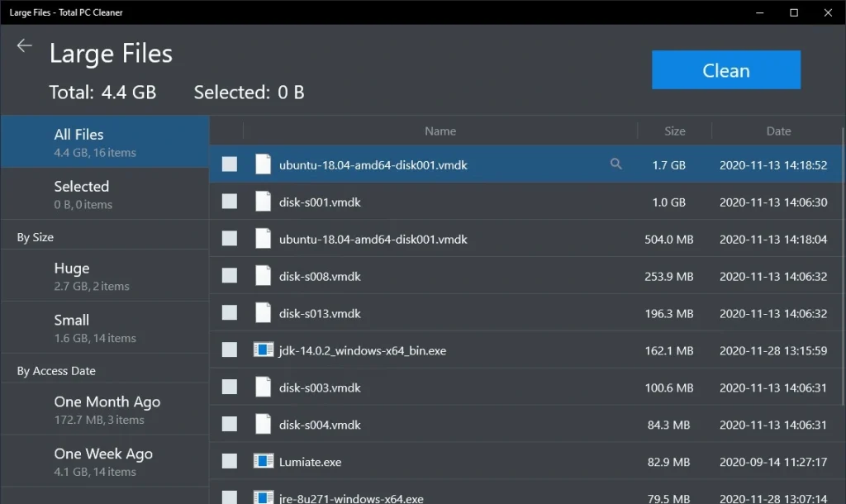Sort by the Name column header
Screen dimensions: 846x504
click(440, 131)
